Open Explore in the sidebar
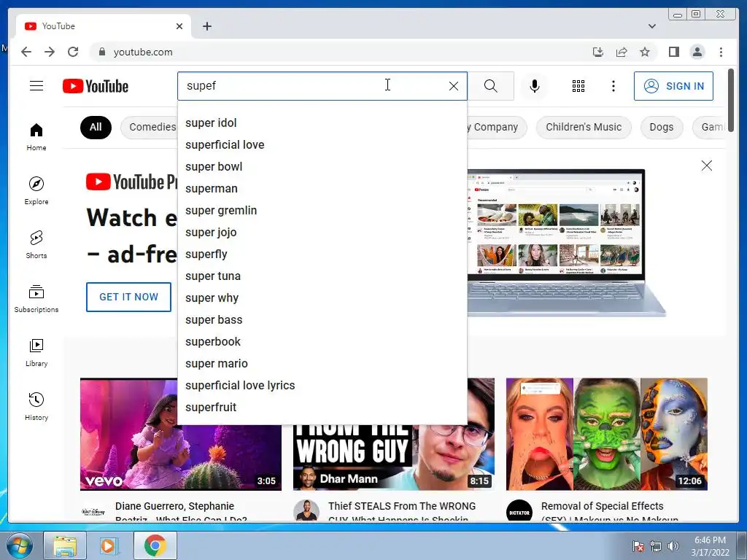Image resolution: width=747 pixels, height=560 pixels. [x=36, y=190]
